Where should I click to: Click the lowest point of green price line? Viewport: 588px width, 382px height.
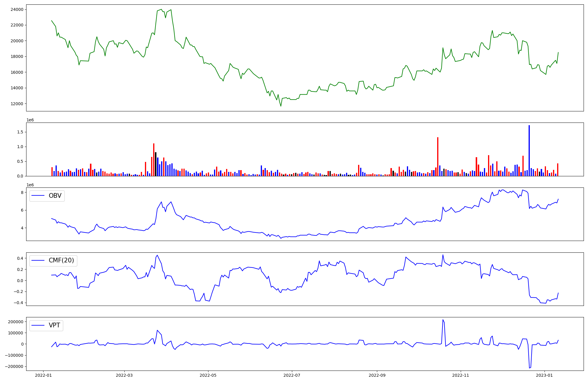(281, 106)
